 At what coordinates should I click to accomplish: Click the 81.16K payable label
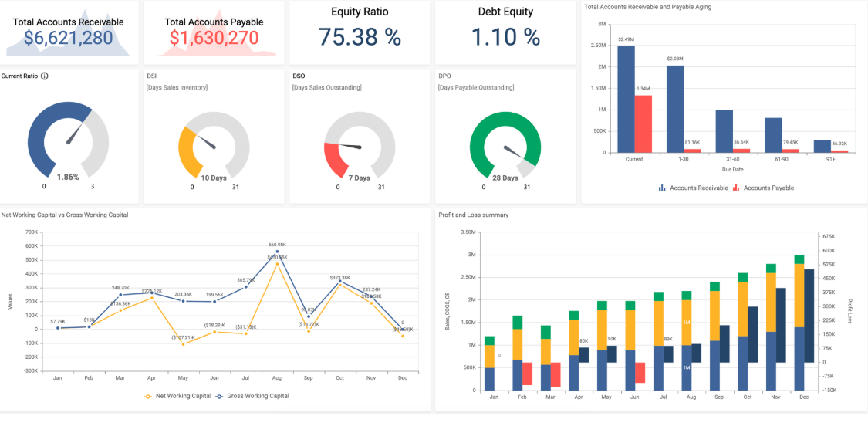692,143
